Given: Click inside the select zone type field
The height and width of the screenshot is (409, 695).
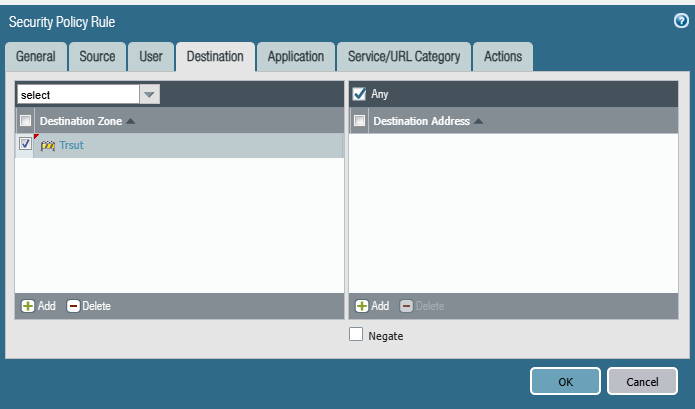Looking at the screenshot, I should (78, 94).
